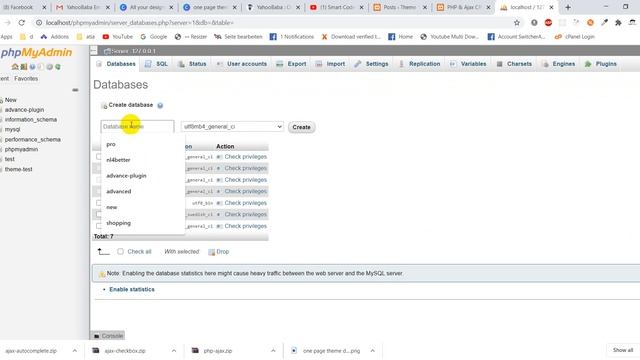Click the panel collapse toggle left of breadcrumb
The image size is (640, 360).
coord(93,51)
